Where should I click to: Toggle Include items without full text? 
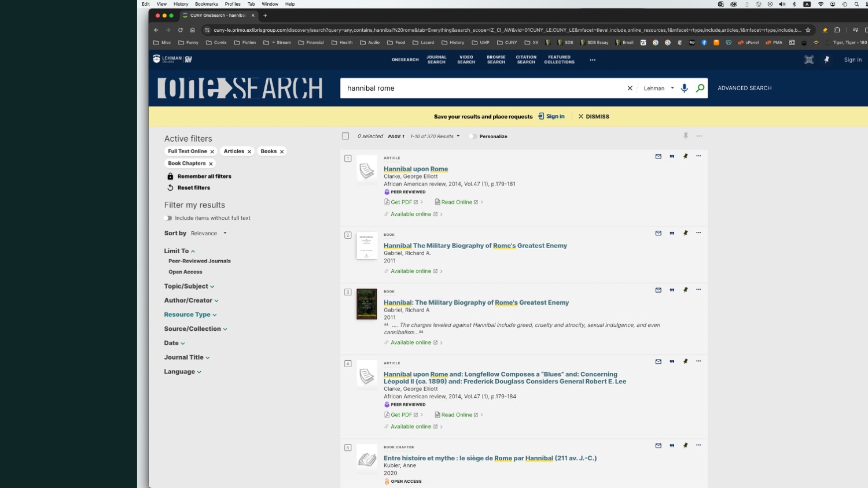(x=168, y=218)
